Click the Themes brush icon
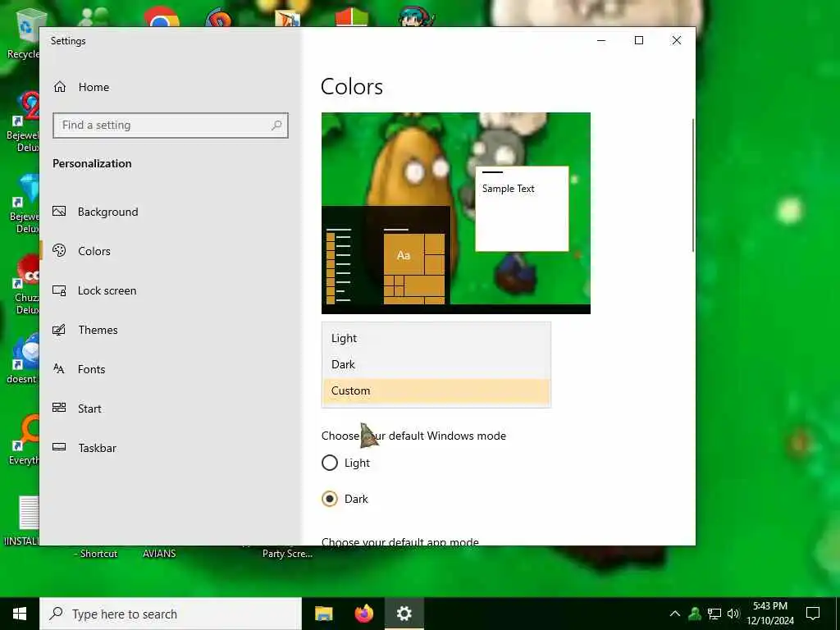Screen dimensions: 840x630 click(59, 330)
